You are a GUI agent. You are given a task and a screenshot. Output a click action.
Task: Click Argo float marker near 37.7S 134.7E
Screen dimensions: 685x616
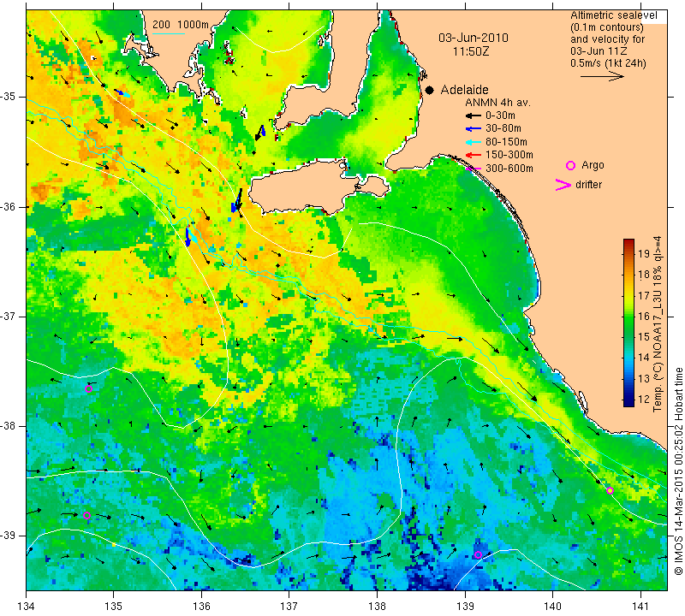89,389
